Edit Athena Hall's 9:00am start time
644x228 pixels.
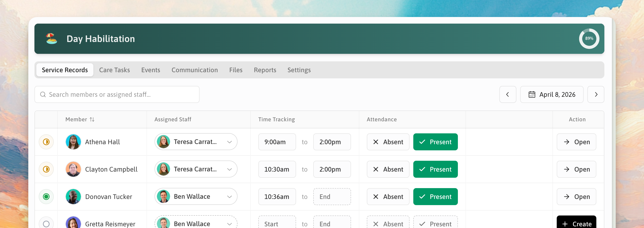click(x=277, y=142)
